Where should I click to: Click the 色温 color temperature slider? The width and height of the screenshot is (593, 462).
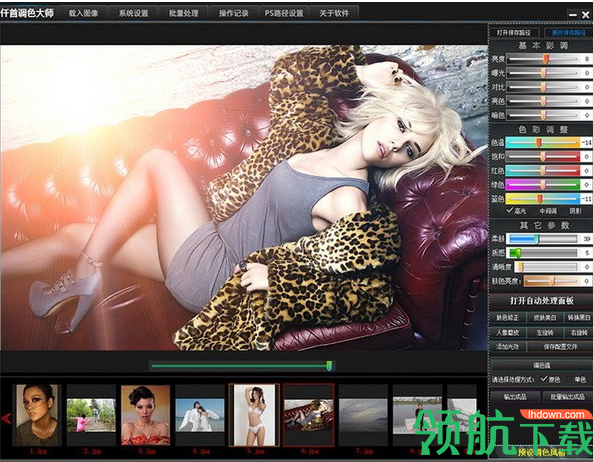point(543,142)
